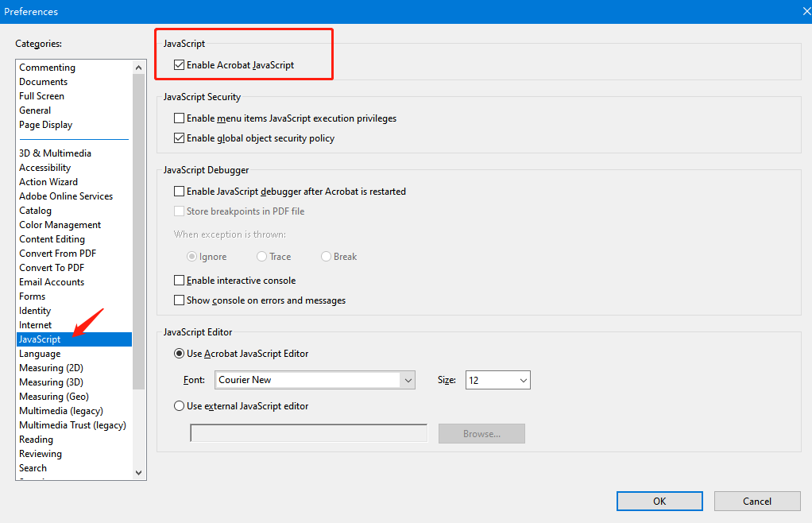Go to Multimedia Trust (legacy) category
812x523 pixels.
click(x=72, y=425)
